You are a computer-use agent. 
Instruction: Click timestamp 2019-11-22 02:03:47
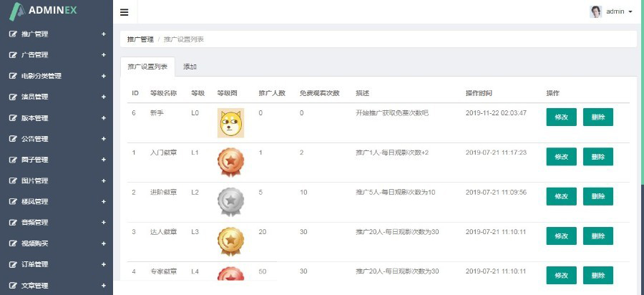(x=496, y=113)
